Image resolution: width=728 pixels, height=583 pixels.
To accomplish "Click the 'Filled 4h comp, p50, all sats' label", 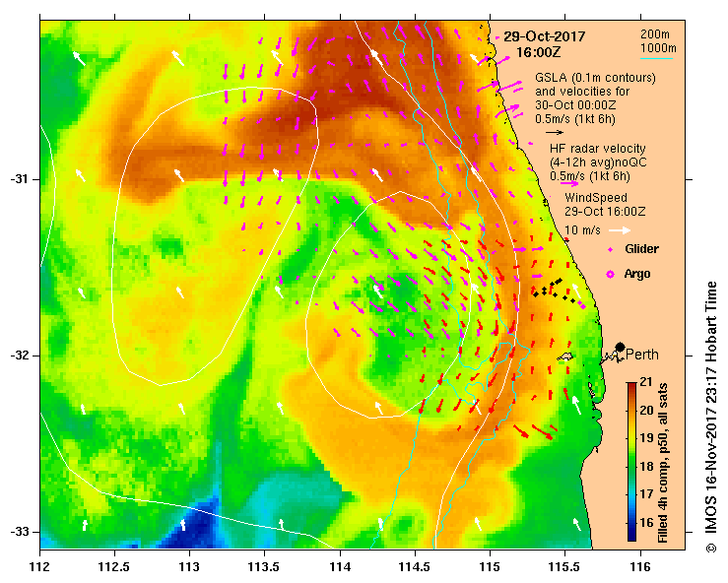I will [x=662, y=463].
